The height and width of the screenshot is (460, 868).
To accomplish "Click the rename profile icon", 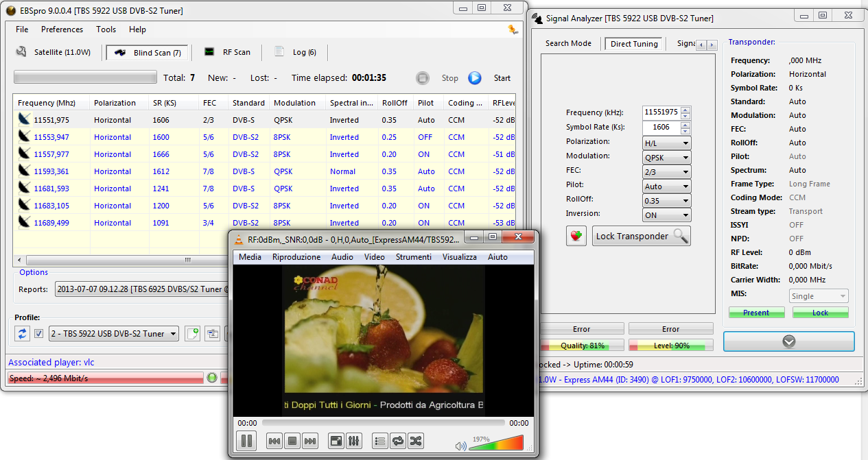I will coord(213,334).
